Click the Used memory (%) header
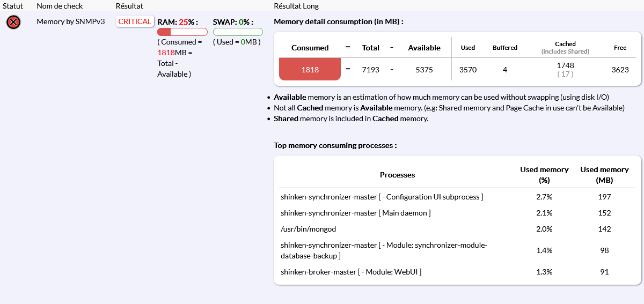Image resolution: width=644 pixels, height=304 pixels. point(544,175)
